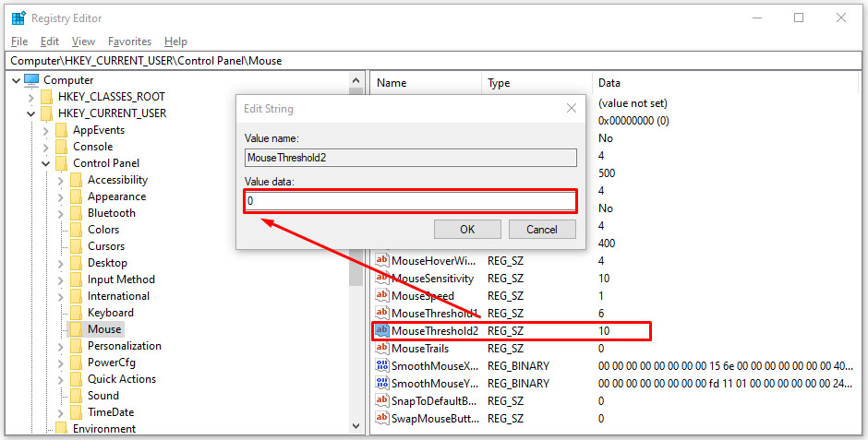Select the MouseTrails string value icon
The image size is (868, 440).
click(x=382, y=349)
